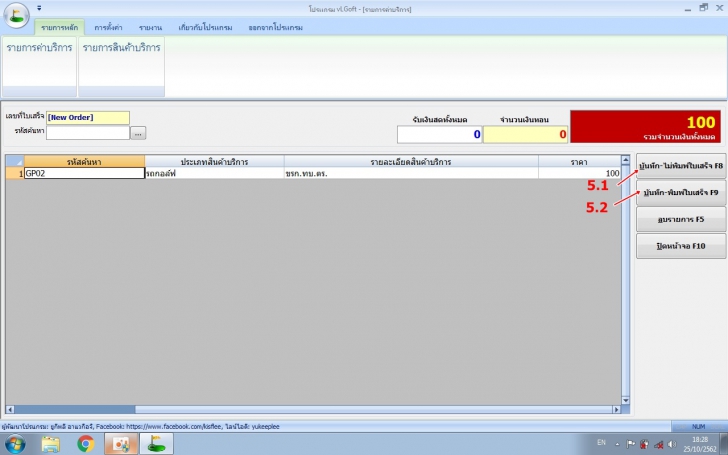Open File Explorer from the taskbar
Image resolution: width=728 pixels, height=455 pixels.
coord(50,444)
